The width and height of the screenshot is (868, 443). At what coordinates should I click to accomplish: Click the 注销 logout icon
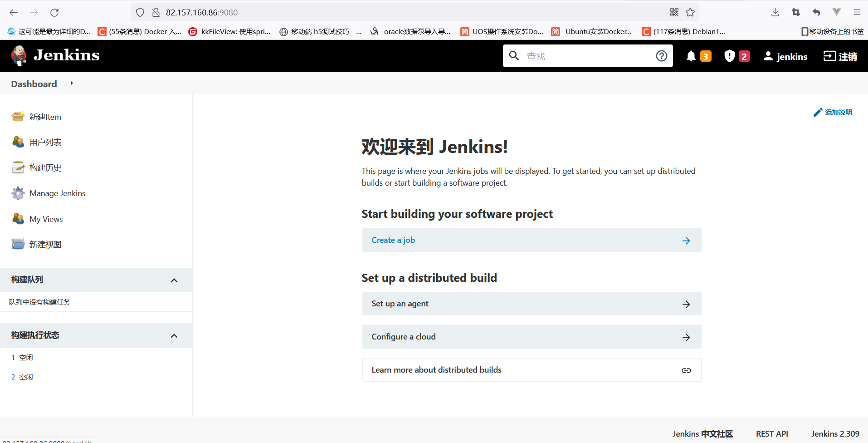tap(829, 56)
